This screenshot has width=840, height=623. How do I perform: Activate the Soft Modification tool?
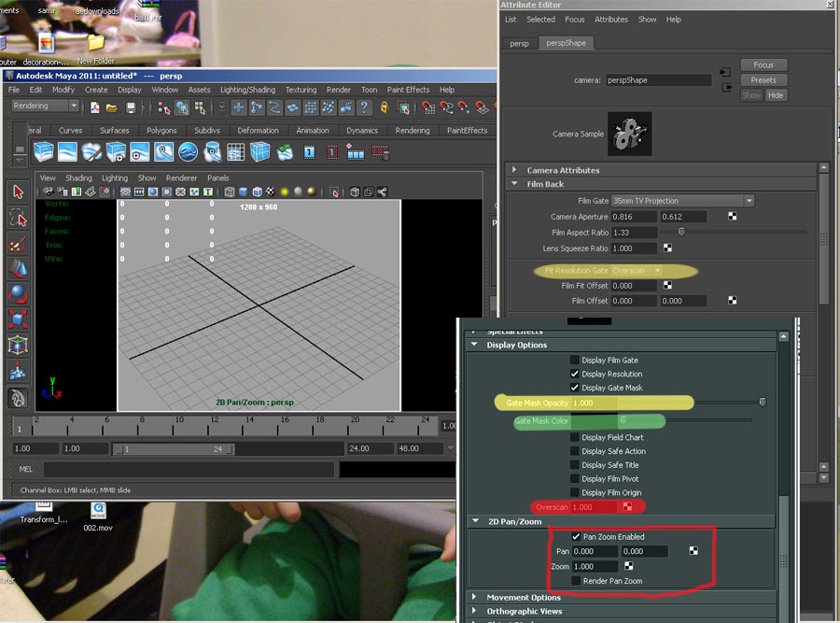tap(19, 370)
